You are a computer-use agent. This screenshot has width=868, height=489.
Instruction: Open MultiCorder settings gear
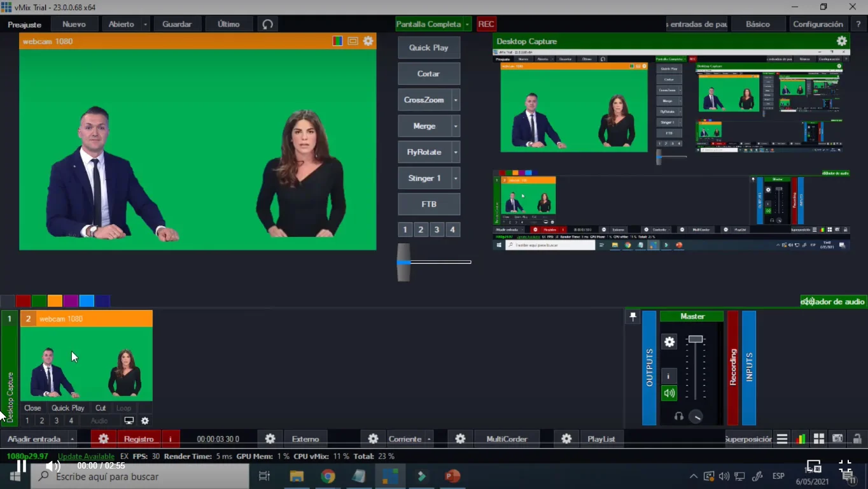pos(460,439)
